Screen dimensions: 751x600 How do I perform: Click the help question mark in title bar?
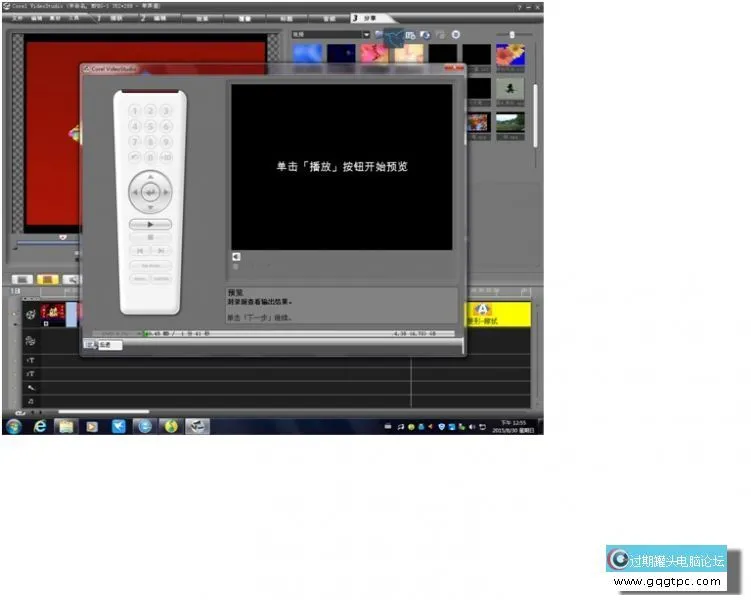pos(519,7)
